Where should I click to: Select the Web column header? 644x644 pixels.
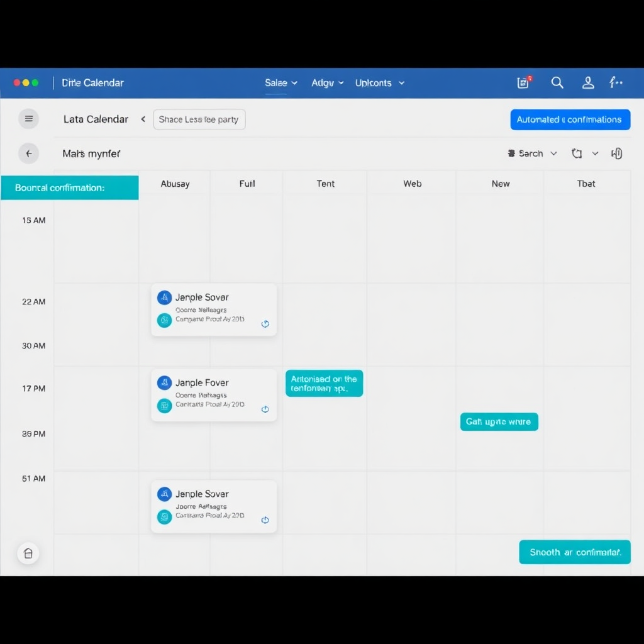pyautogui.click(x=412, y=184)
